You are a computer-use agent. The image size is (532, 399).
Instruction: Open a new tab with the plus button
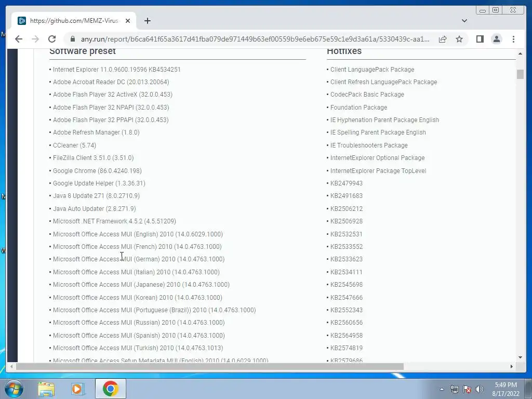[x=147, y=21]
